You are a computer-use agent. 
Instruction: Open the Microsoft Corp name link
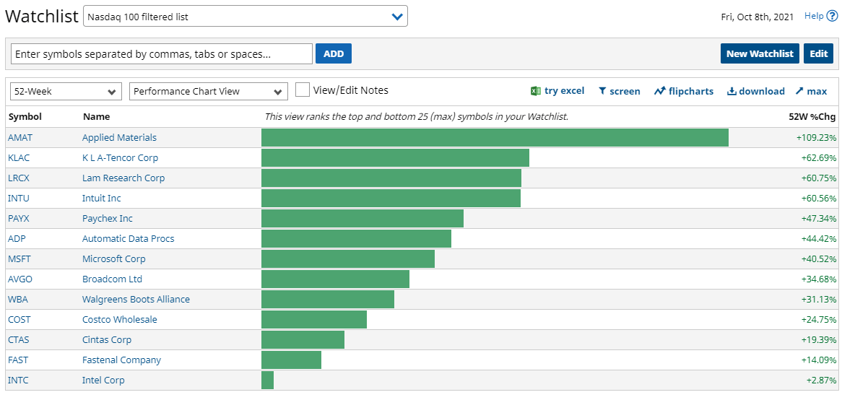click(x=113, y=258)
